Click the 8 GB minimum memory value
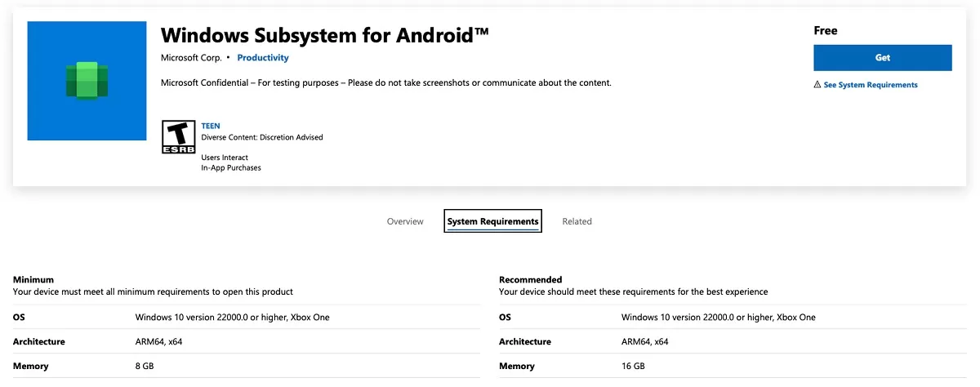The width and height of the screenshot is (980, 387). [x=145, y=366]
